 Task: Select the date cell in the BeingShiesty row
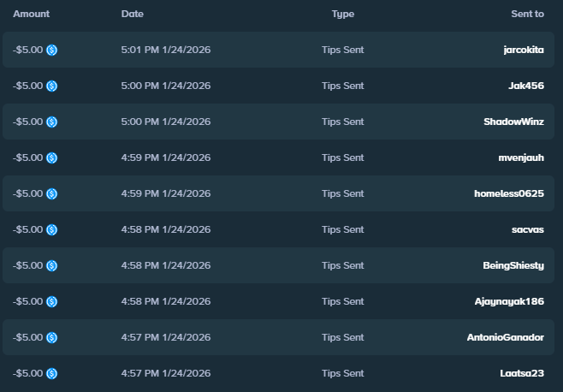click(x=166, y=265)
